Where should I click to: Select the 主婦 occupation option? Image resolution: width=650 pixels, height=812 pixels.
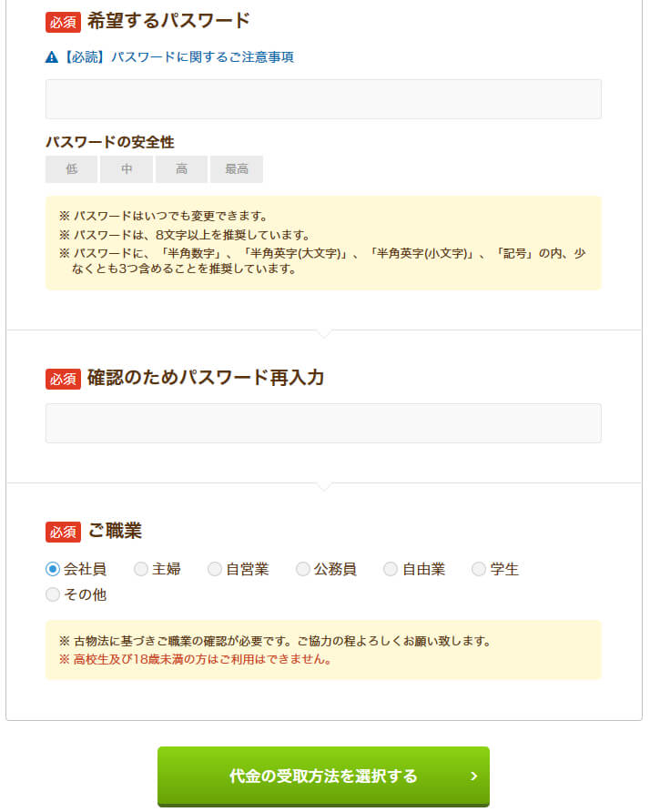tap(141, 569)
